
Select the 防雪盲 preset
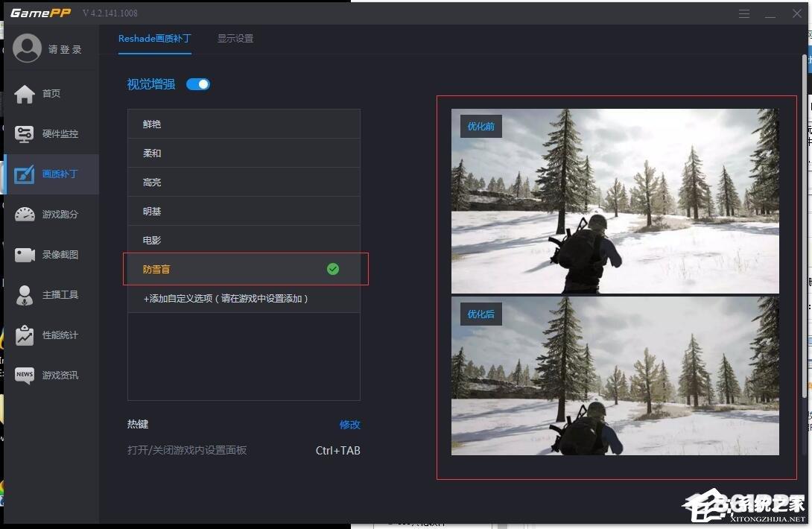(244, 269)
